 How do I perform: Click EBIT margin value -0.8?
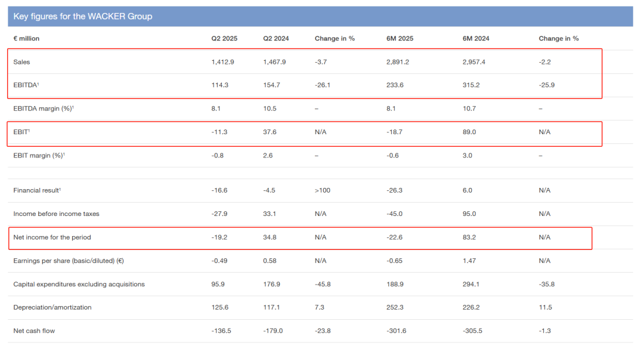click(217, 155)
